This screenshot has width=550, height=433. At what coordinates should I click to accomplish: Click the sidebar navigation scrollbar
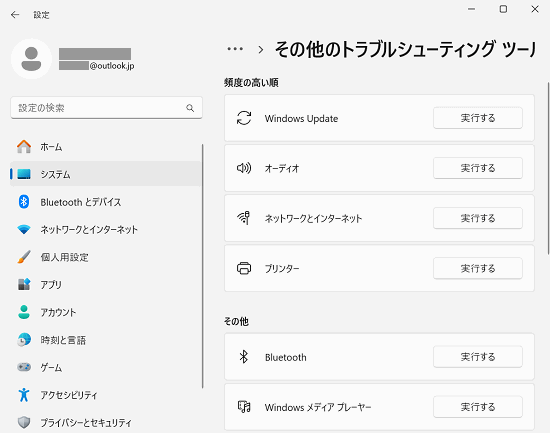click(x=203, y=266)
